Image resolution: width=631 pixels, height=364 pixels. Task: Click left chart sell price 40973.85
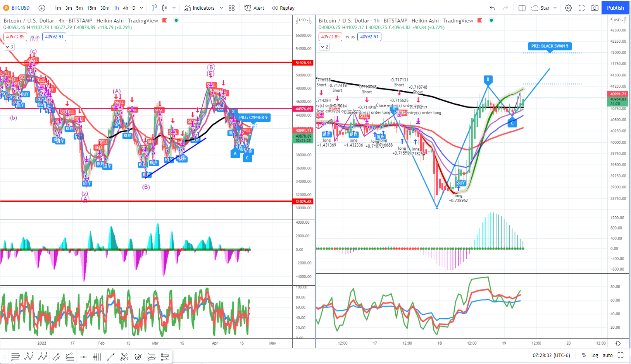coord(15,37)
